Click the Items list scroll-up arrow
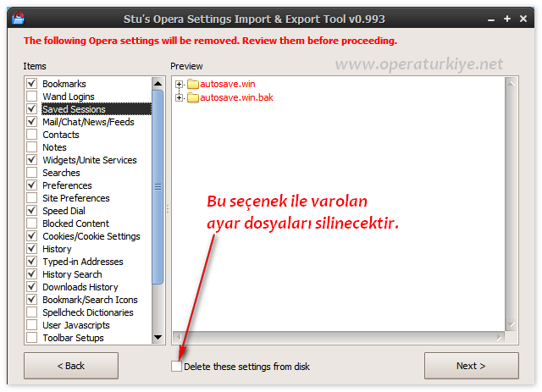Viewport: 542px width, 392px height. click(158, 83)
